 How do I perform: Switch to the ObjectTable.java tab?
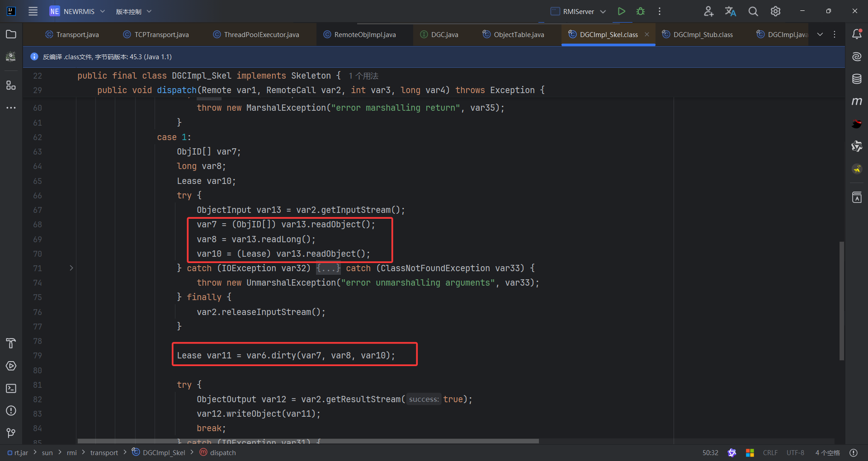click(x=514, y=34)
